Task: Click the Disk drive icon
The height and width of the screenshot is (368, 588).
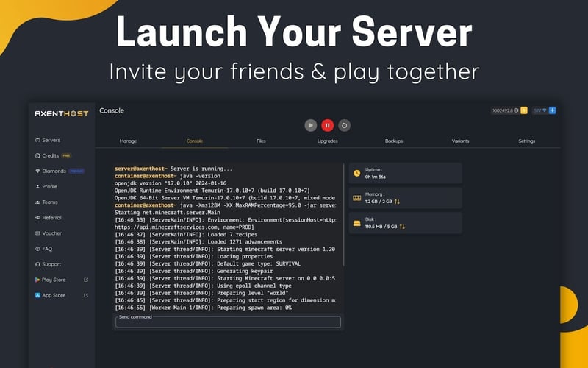Action: pos(357,223)
